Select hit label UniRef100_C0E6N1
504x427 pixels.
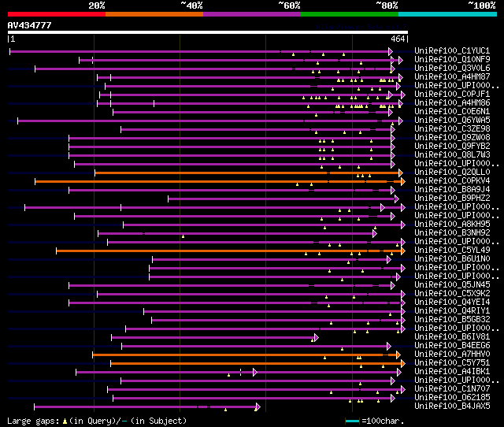tap(452, 112)
